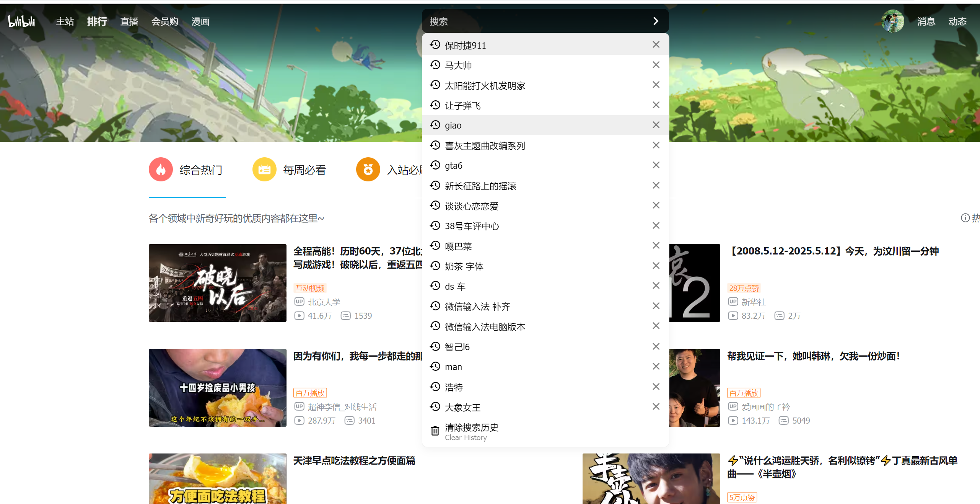980x504 pixels.
Task: Click the 入站必刷 medal icon
Action: pyautogui.click(x=368, y=170)
